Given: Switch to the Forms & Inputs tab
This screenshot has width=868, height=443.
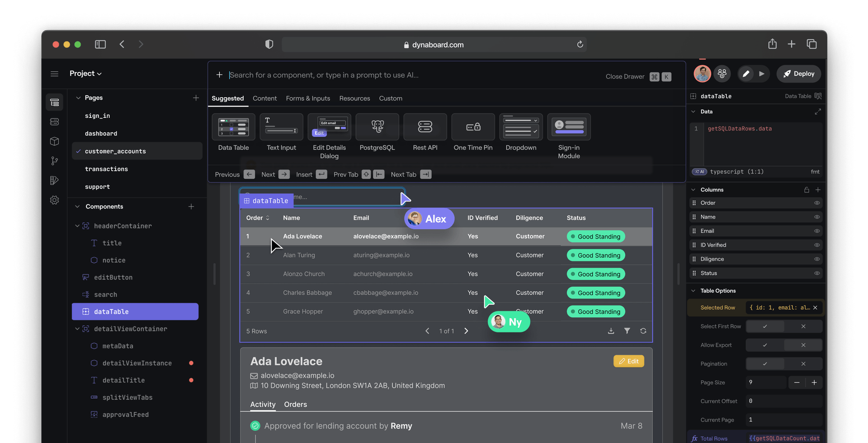Looking at the screenshot, I should (x=308, y=98).
